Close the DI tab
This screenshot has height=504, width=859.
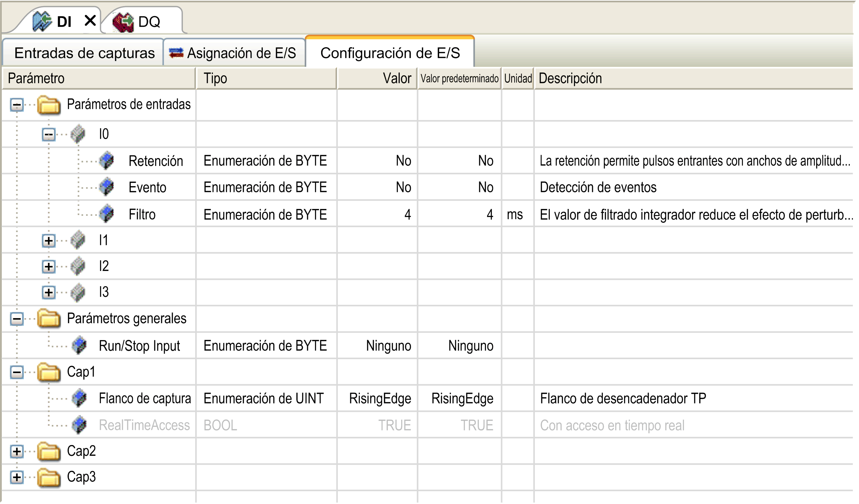click(90, 21)
